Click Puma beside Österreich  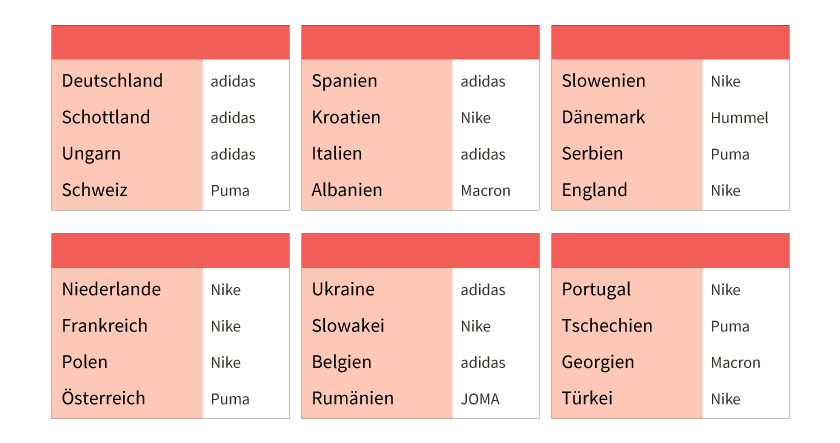pos(230,399)
